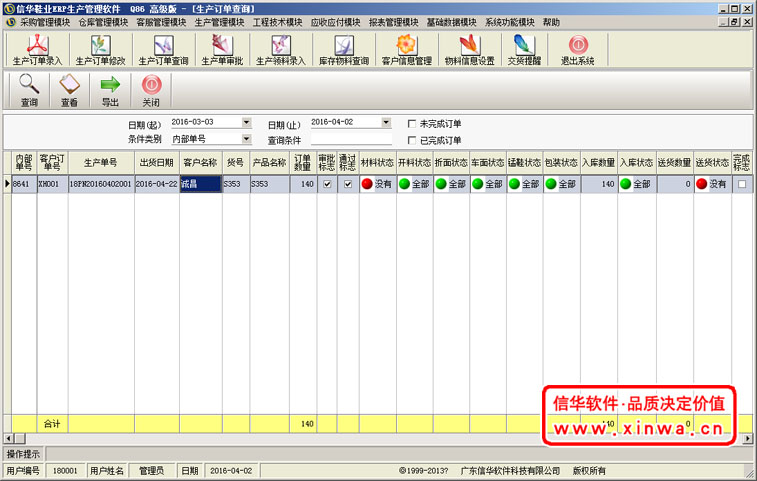Enable the 未完成订单 checkbox
This screenshot has width=757, height=481.
pyautogui.click(x=412, y=124)
